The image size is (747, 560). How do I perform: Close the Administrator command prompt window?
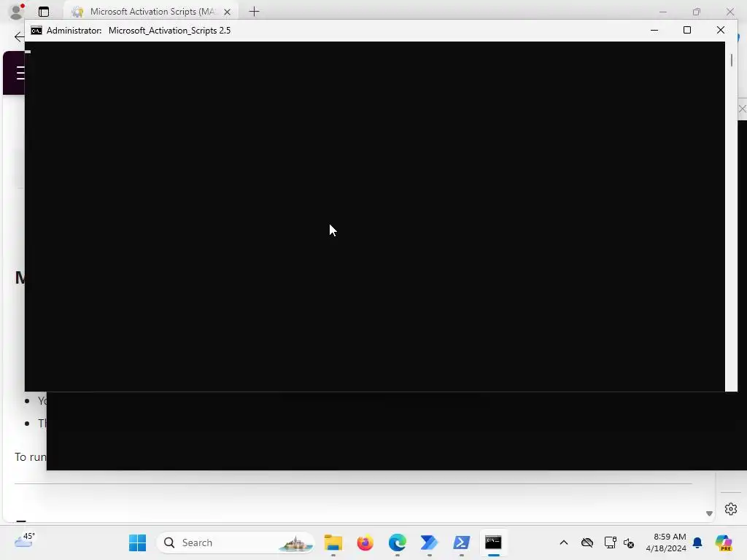click(720, 30)
